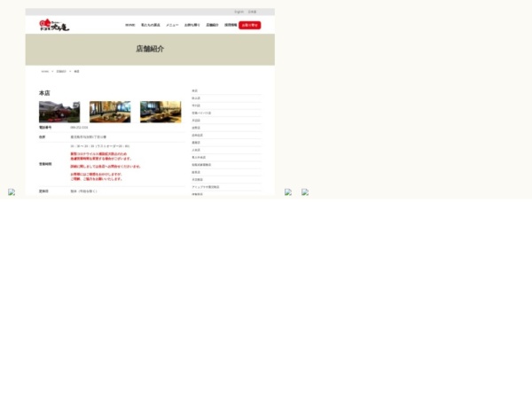Open the 店舗紹介 item in the top navigation
Screen dimensions: 532x399
[213, 25]
